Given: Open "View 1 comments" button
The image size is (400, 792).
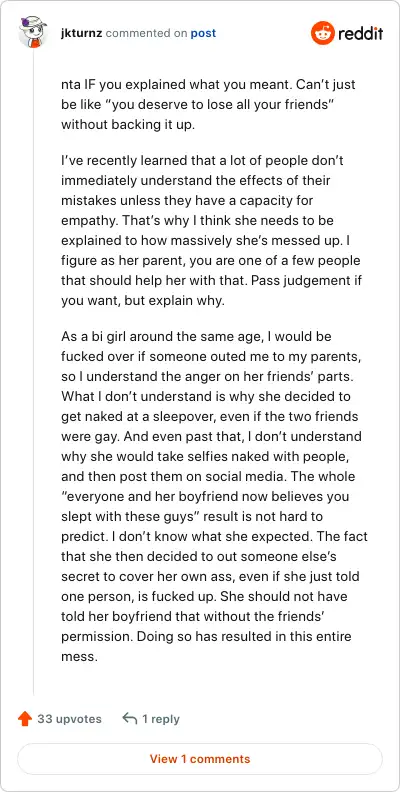Looking at the screenshot, I should coord(200,759).
